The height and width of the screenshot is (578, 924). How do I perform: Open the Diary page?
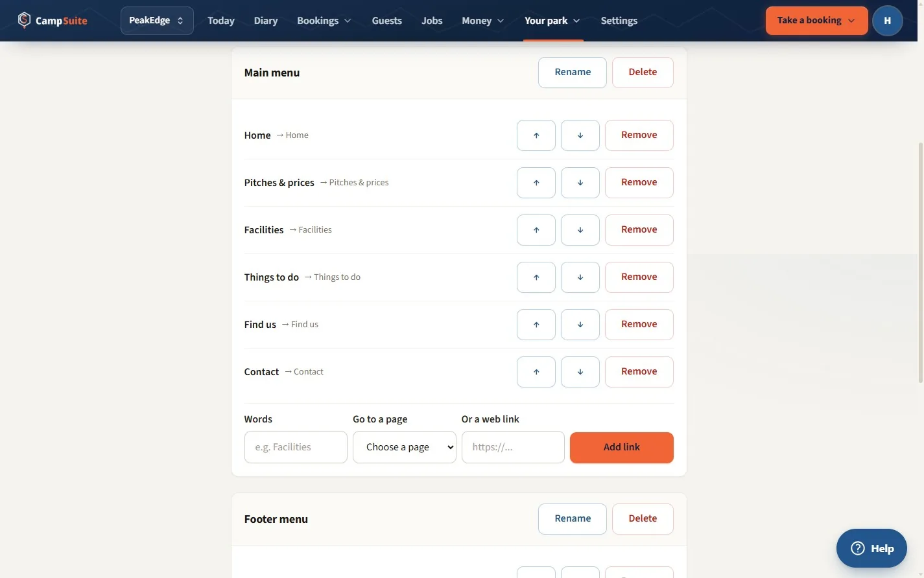(x=266, y=21)
